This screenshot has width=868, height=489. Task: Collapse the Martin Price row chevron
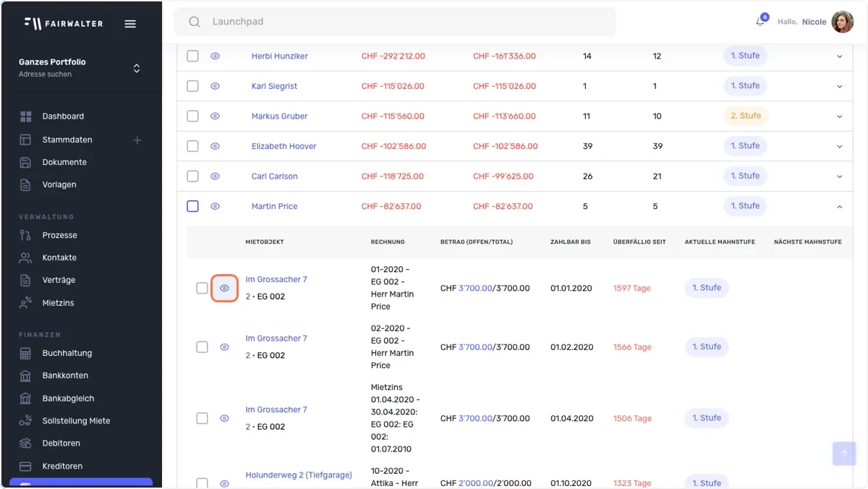point(840,207)
